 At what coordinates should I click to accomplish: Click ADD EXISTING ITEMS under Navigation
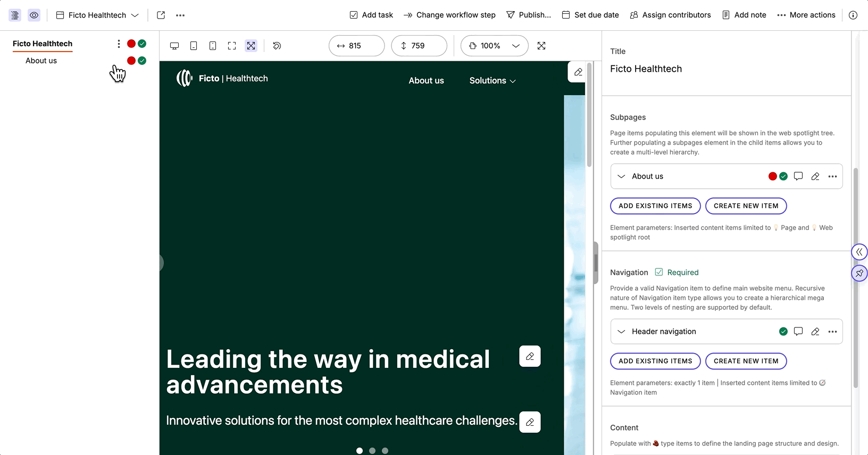655,361
